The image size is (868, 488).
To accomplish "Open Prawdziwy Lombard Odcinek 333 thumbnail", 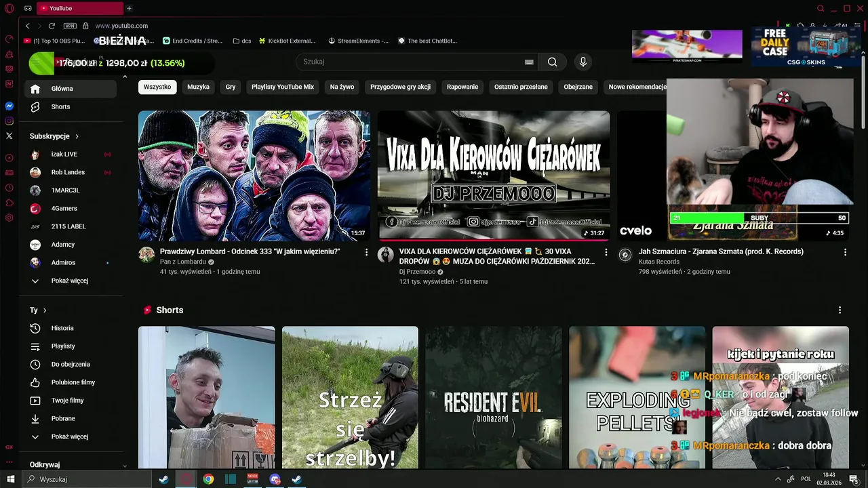I will 254,176.
